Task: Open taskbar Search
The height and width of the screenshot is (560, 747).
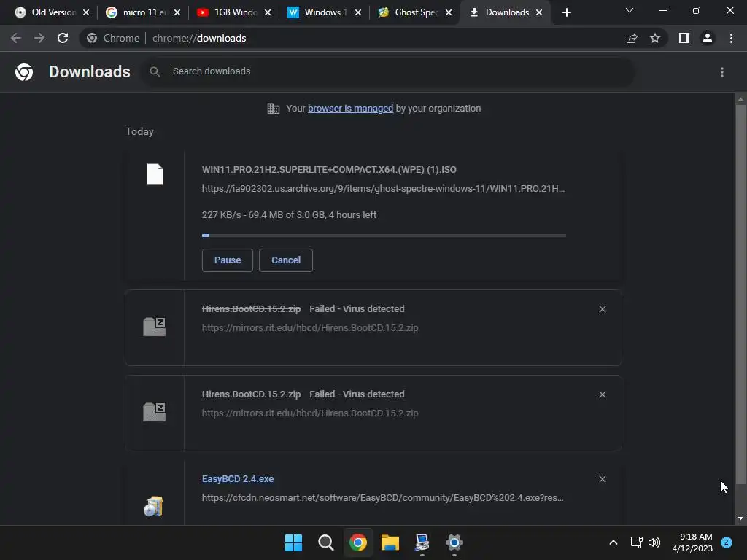Action: (326, 542)
